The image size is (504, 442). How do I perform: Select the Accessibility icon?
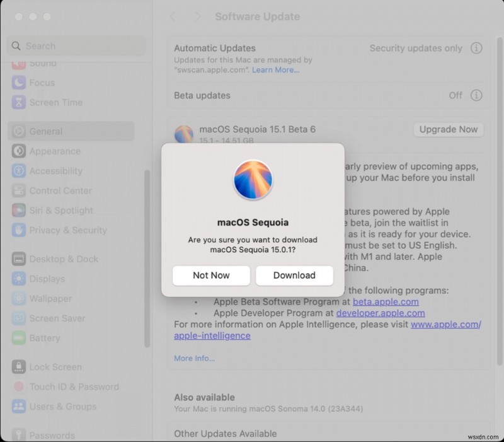[x=19, y=171]
